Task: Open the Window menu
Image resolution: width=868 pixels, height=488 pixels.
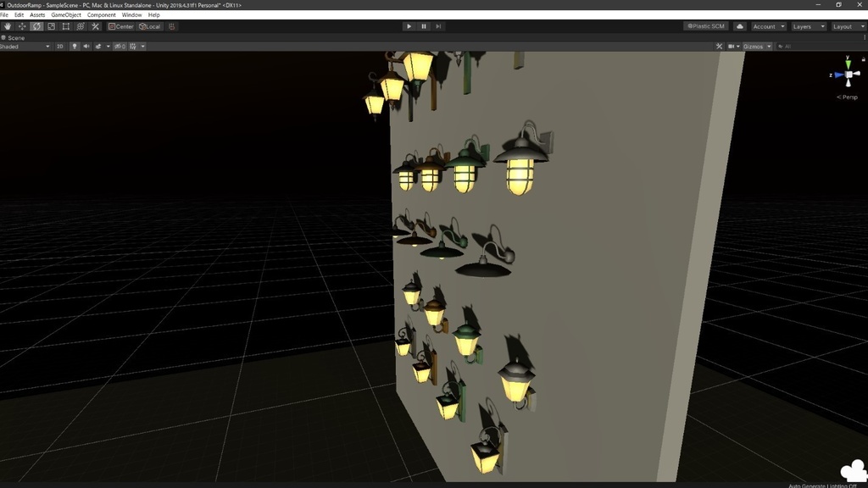Action: point(131,15)
